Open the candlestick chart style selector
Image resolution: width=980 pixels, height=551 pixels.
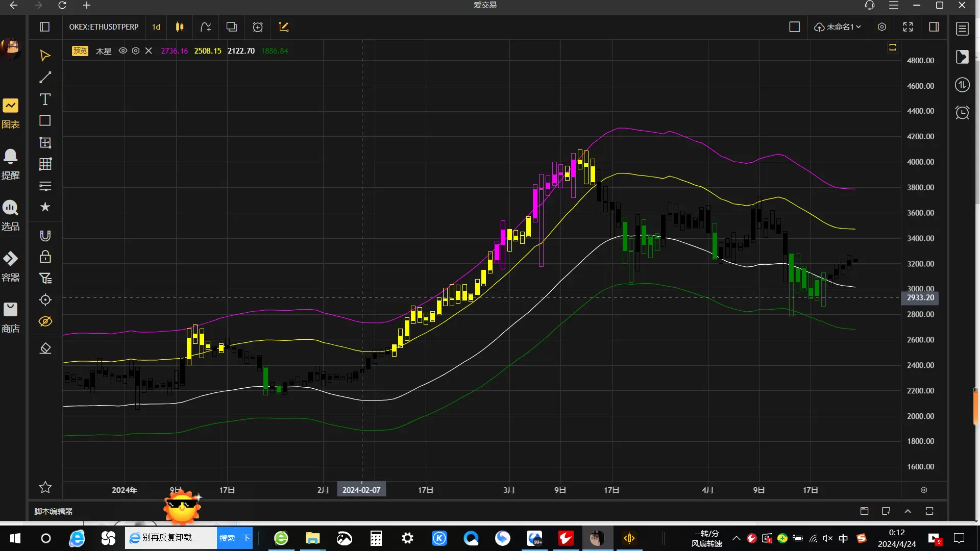[180, 27]
